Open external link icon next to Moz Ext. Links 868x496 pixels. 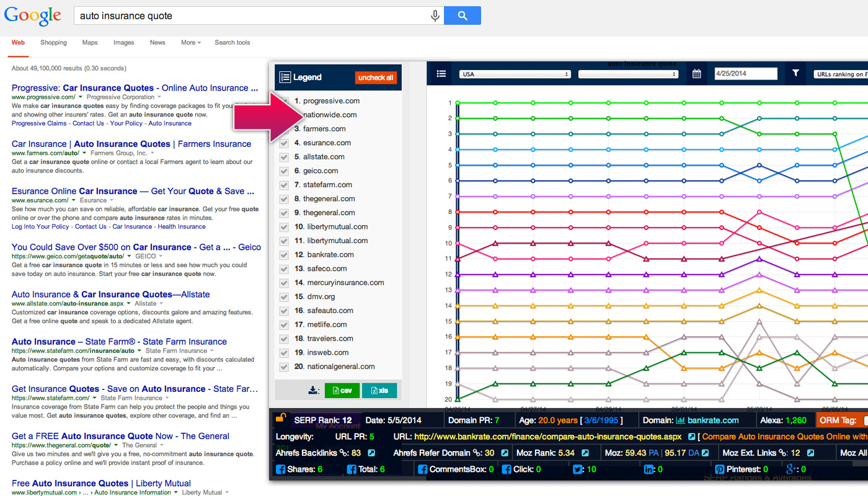[812, 453]
